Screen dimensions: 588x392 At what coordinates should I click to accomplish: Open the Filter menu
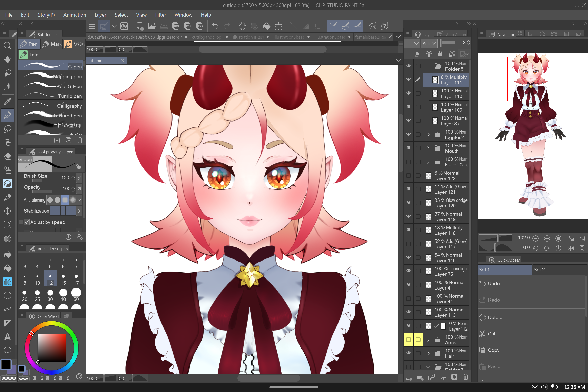coord(160,15)
